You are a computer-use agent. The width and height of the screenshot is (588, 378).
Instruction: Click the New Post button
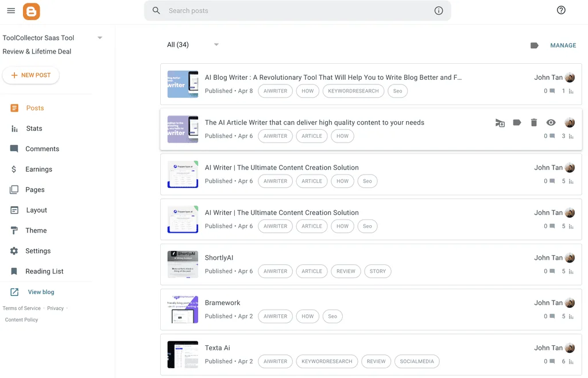point(31,75)
